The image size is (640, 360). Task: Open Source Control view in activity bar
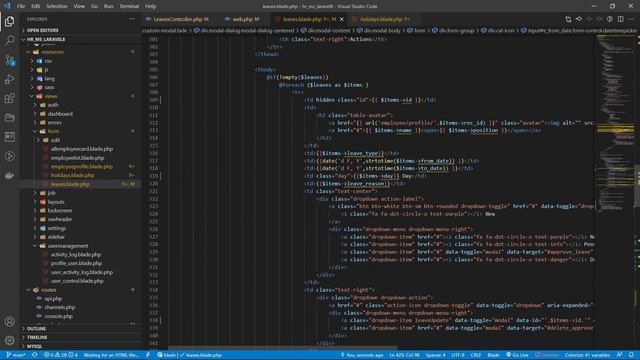click(x=9, y=60)
